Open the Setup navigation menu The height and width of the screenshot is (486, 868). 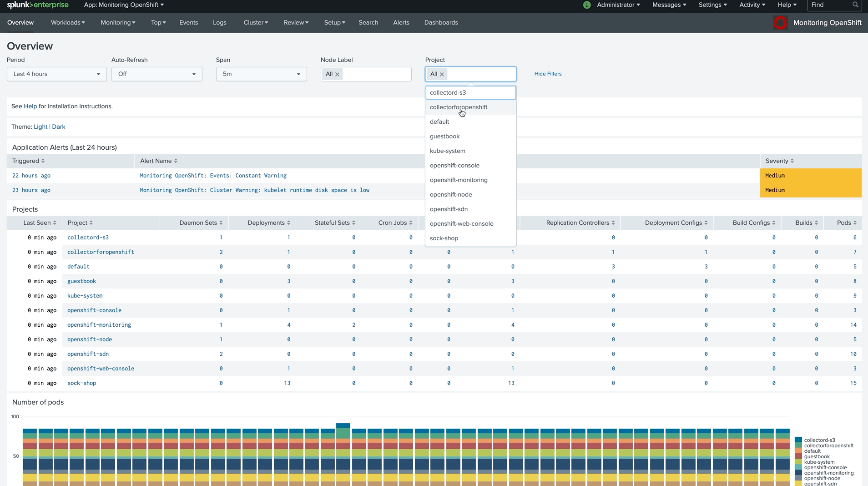tap(335, 23)
